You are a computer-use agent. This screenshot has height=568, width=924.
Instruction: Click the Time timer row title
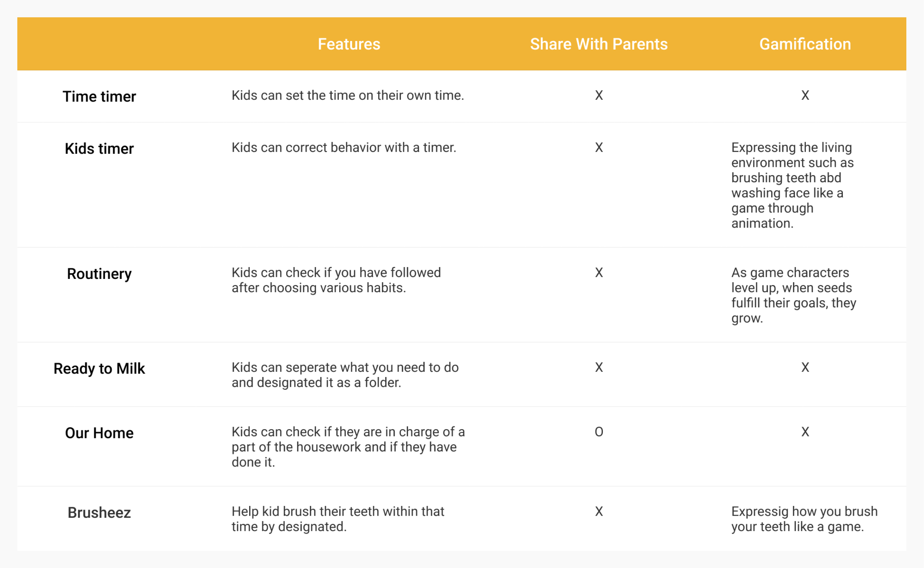point(99,97)
